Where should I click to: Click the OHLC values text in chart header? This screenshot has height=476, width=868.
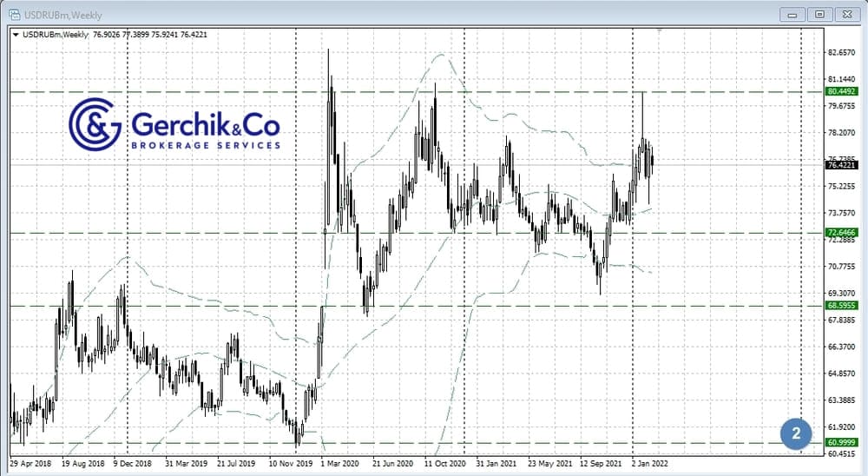click(148, 35)
